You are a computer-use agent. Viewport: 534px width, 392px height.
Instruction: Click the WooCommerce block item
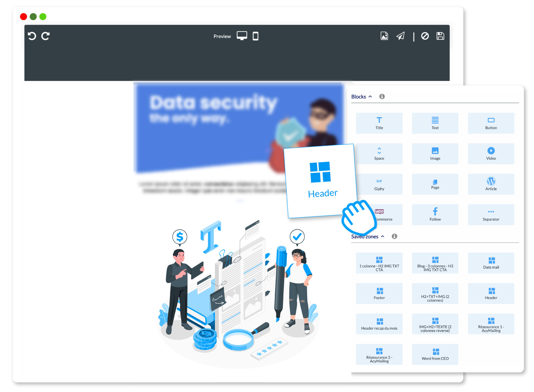click(x=379, y=214)
